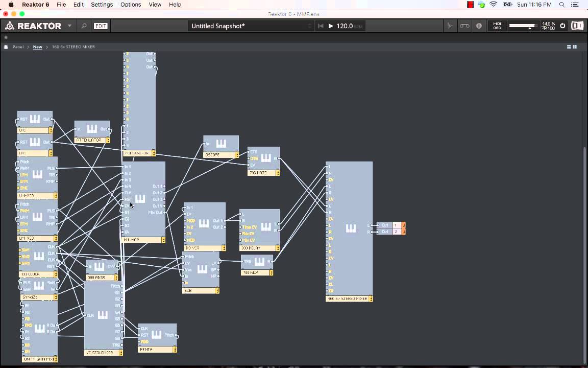Click the yellow indicator on the 700 KICK label
This screenshot has height=368, width=588.
[271, 272]
